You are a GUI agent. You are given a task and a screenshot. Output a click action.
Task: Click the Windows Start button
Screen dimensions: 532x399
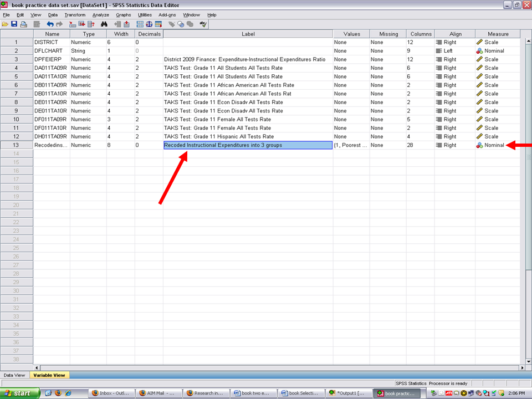(21, 393)
